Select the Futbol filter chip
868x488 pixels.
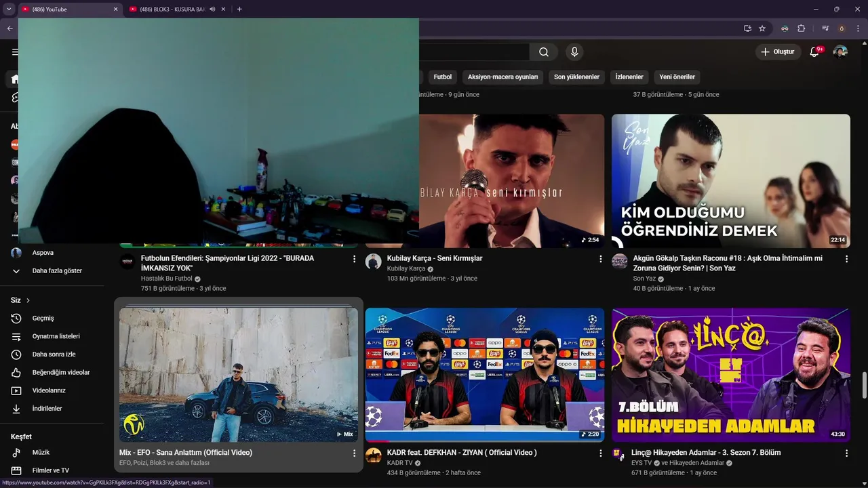coord(443,77)
